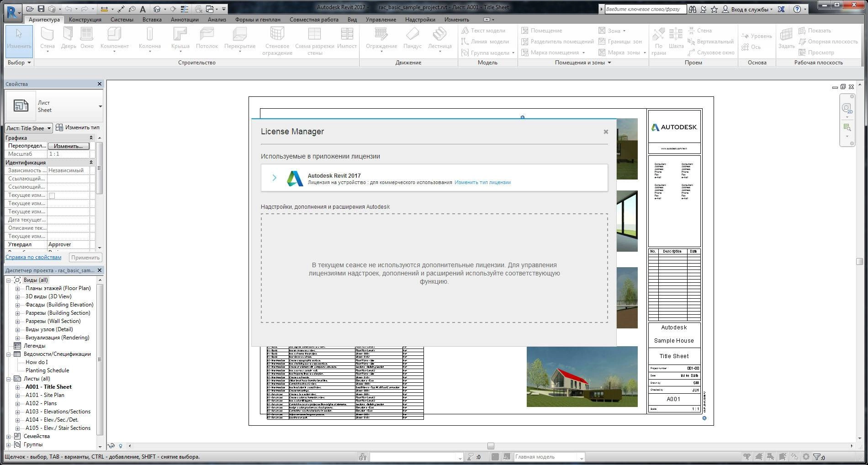868x465 pixels.
Task: Click the Open file icon in quick access toolbar
Action: (30, 9)
